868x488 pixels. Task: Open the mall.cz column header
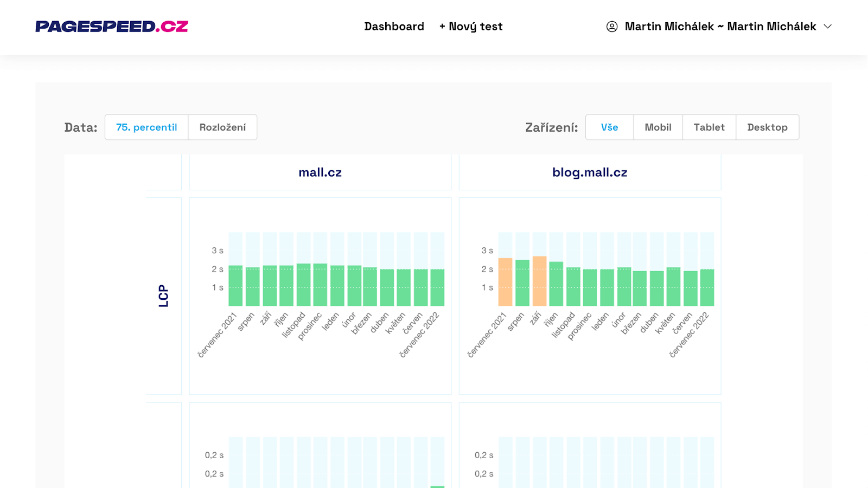(x=320, y=172)
